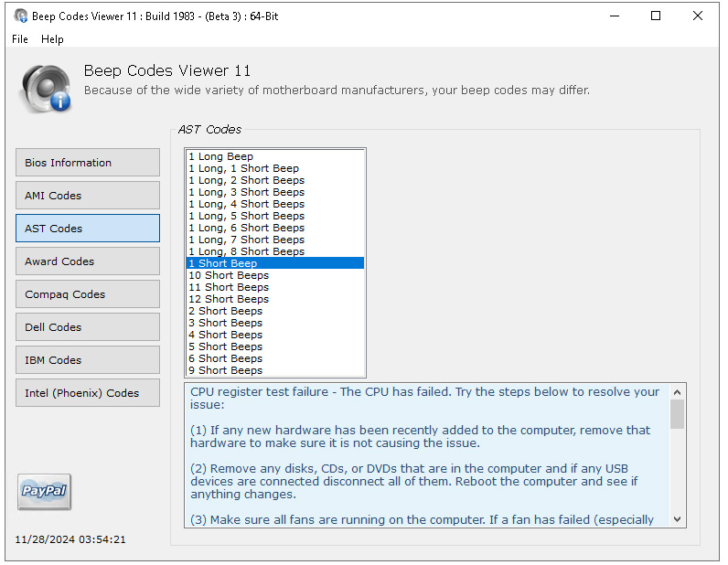The height and width of the screenshot is (565, 728).
Task: Pick '1 Long, 3 Short Beeps' row
Action: [x=275, y=192]
